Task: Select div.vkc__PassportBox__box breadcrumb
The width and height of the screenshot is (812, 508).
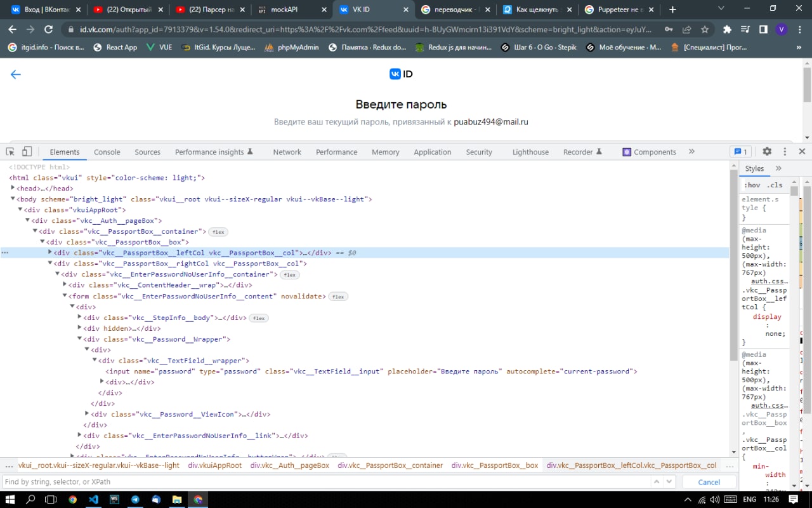Action: click(495, 465)
